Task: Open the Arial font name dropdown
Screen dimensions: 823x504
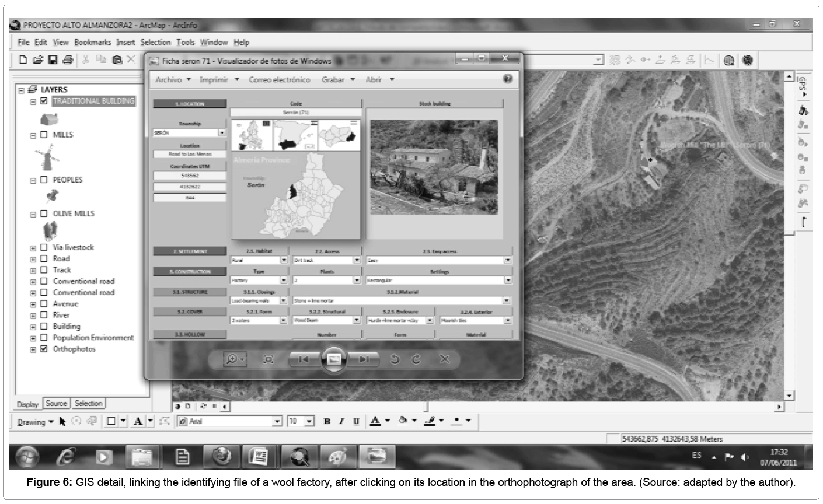Action: coord(277,421)
